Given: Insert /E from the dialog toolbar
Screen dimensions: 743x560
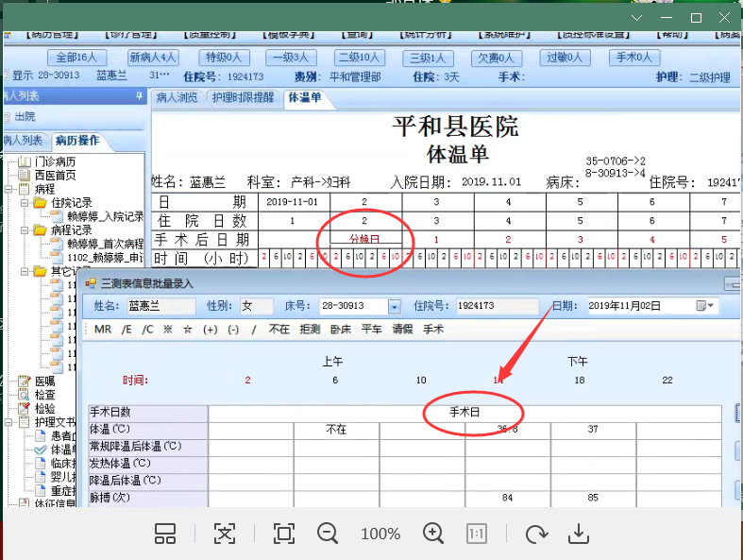Looking at the screenshot, I should 127,329.
